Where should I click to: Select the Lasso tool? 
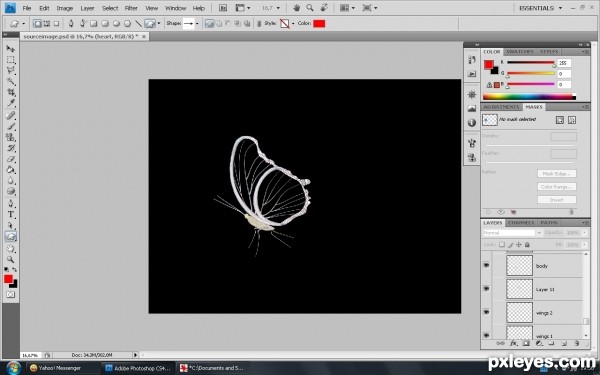[x=10, y=70]
